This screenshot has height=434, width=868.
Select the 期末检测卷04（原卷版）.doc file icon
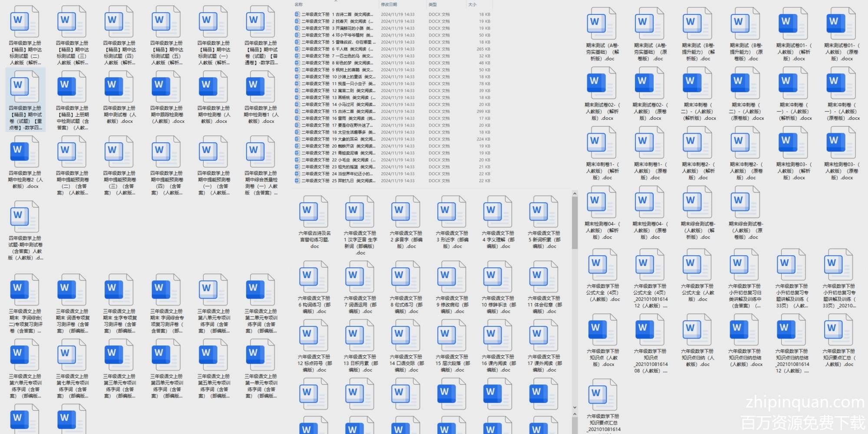650,202
